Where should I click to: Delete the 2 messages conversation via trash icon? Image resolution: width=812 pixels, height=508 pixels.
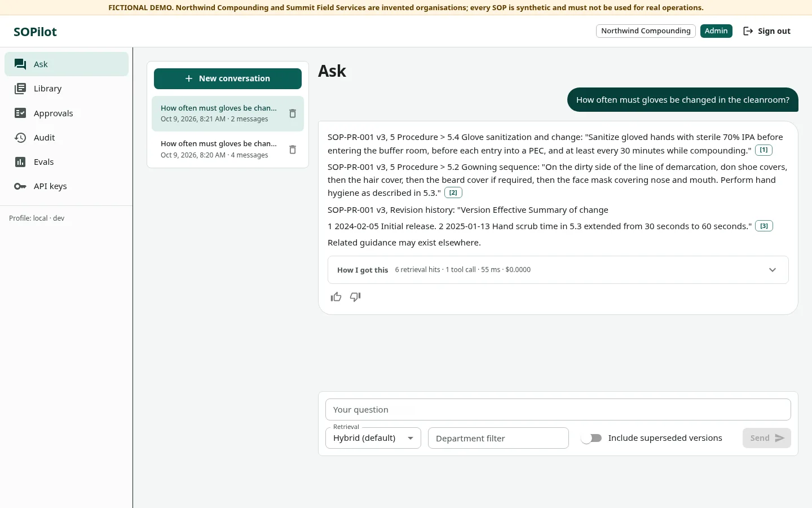293,113
